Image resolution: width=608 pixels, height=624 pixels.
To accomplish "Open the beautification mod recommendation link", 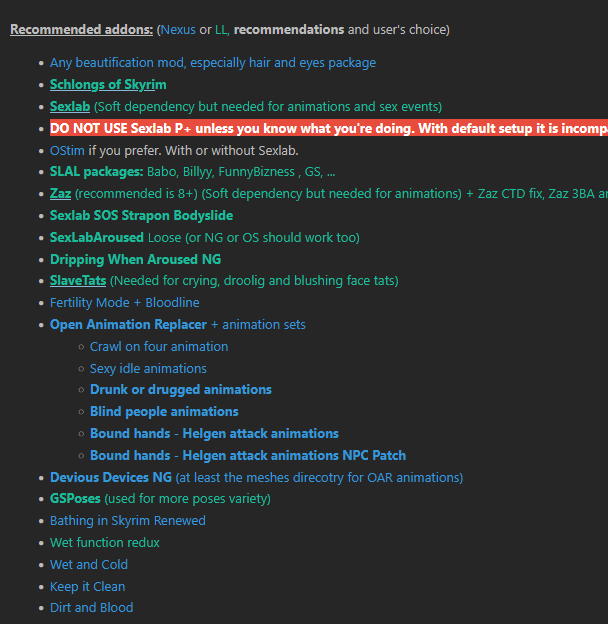I will click(213, 62).
